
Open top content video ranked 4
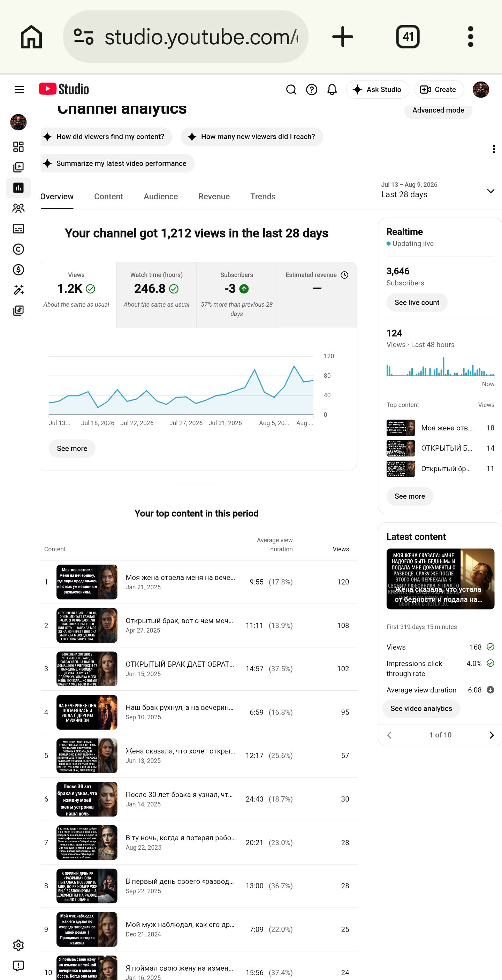tap(199, 712)
